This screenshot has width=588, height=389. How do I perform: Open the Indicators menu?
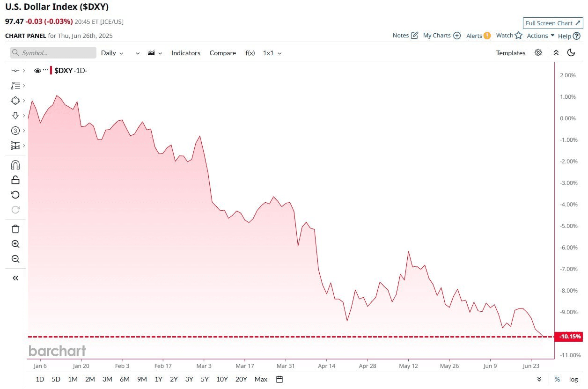(x=186, y=53)
